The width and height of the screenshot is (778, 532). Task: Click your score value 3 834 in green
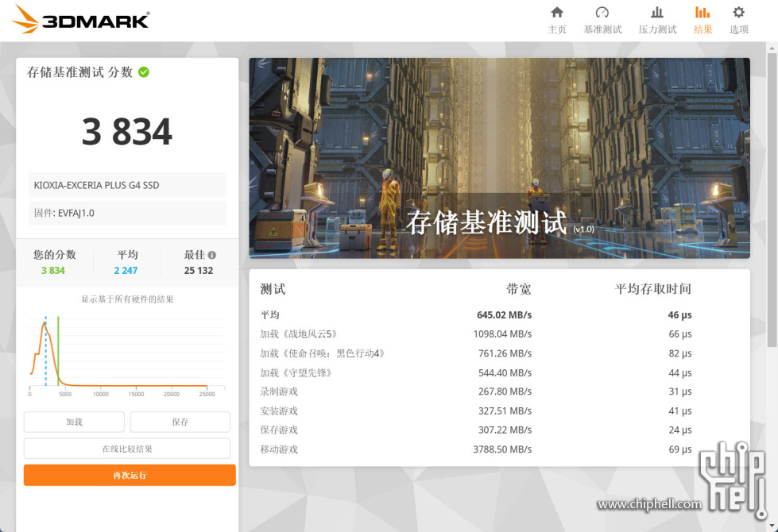coord(53,271)
